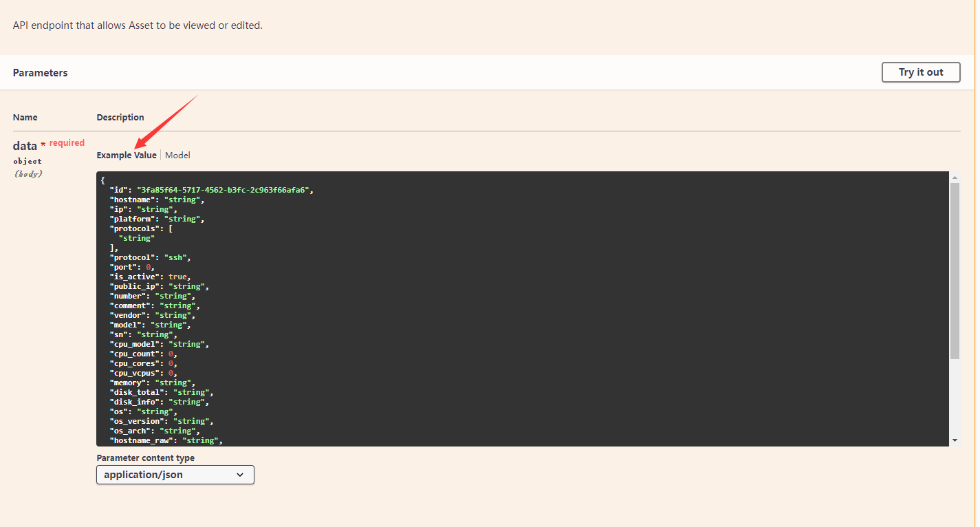Click the "hostname_raw" line in JSON

click(166, 440)
